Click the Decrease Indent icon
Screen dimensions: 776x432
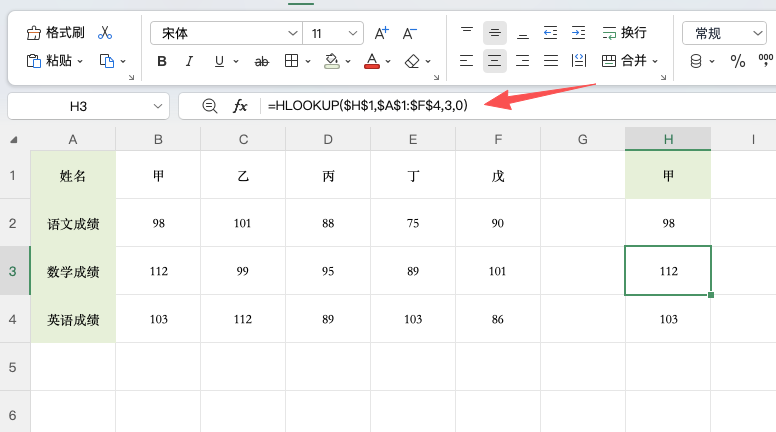coord(550,33)
